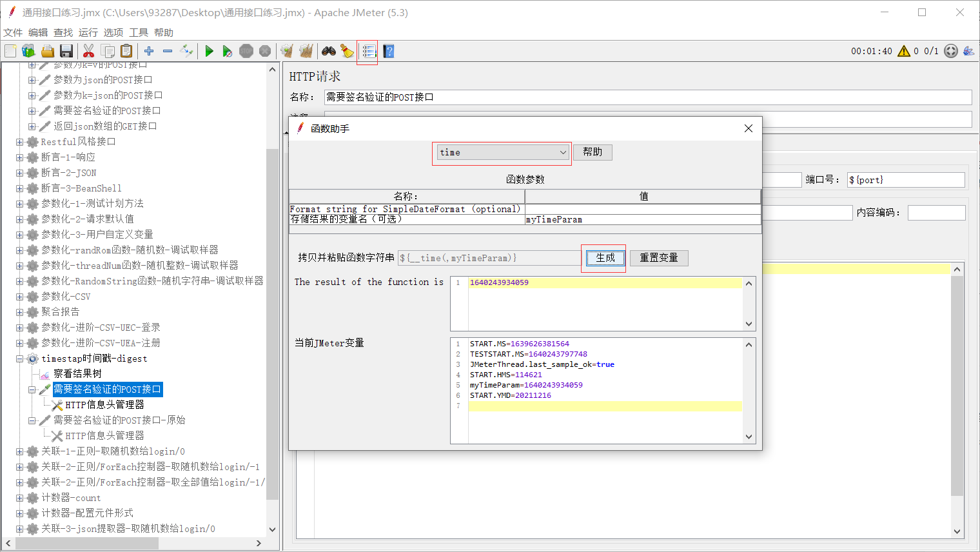Click the Expand all plus icon

(x=149, y=51)
